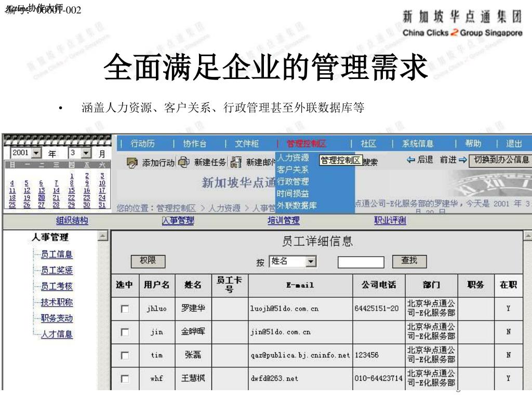
Task: Click the 切换到办公信息 button
Action: click(500, 160)
